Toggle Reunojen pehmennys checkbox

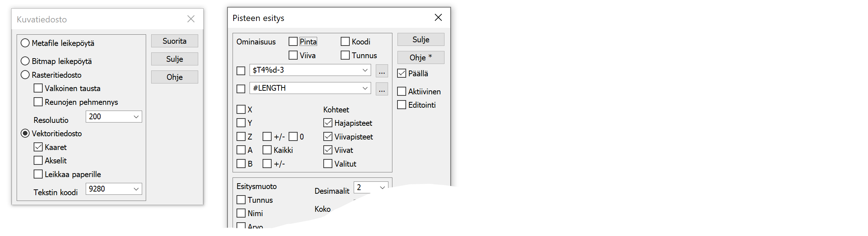(38, 102)
